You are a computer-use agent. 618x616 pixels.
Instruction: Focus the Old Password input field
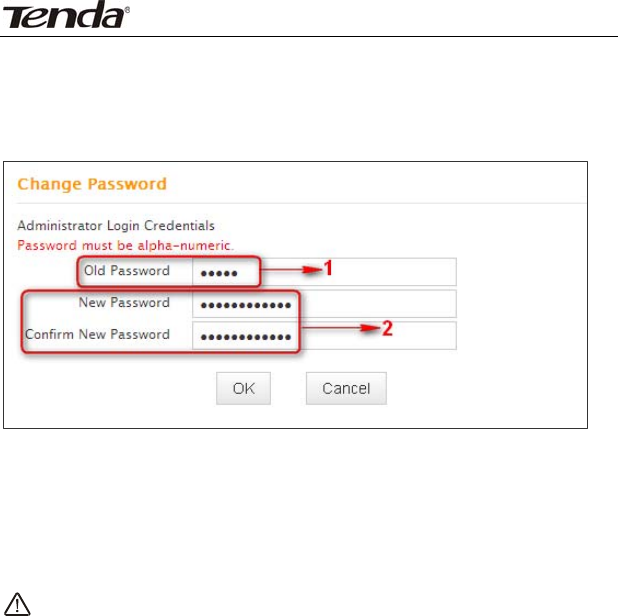click(x=324, y=272)
